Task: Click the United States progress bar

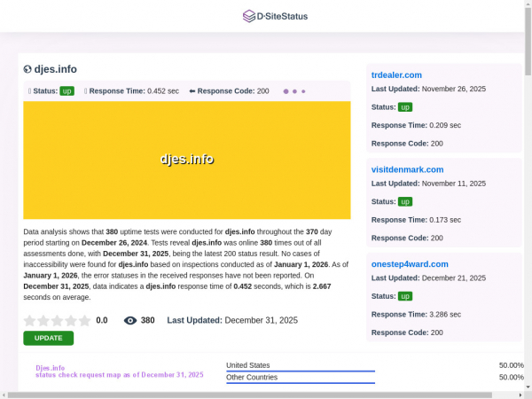Action: 301,372
